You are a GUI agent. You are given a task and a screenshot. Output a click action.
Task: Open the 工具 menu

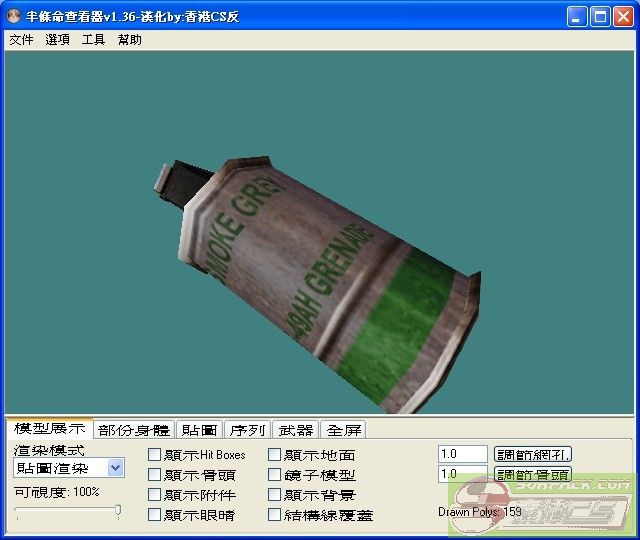[x=93, y=40]
